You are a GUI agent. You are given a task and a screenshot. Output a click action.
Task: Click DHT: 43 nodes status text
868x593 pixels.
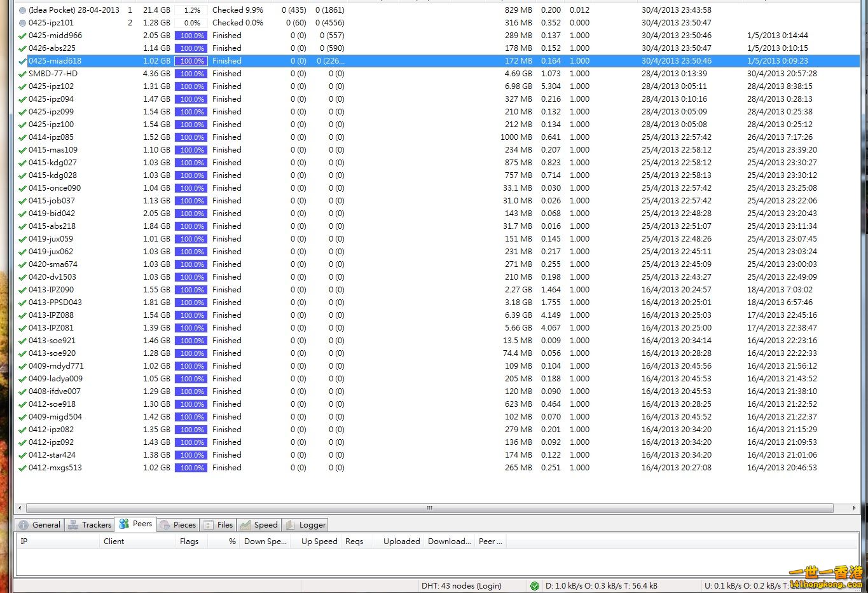point(461,585)
